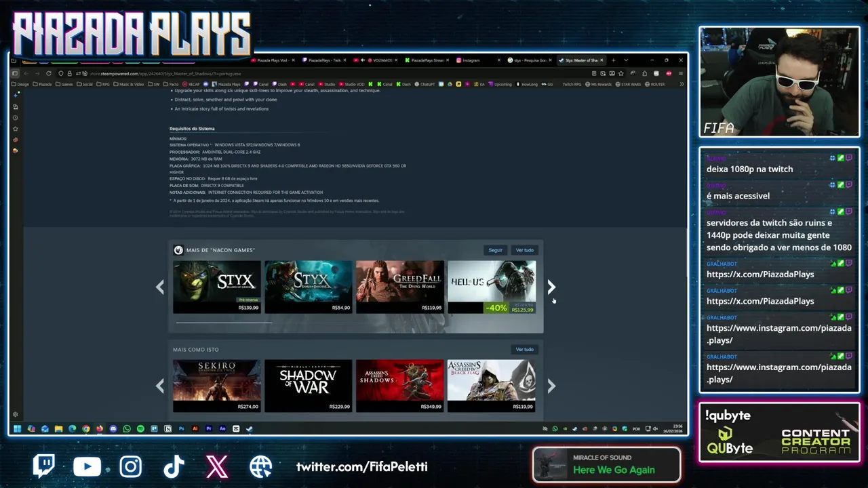Open the Games bookmarks folder
Image resolution: width=868 pixels, height=488 pixels.
coord(64,84)
